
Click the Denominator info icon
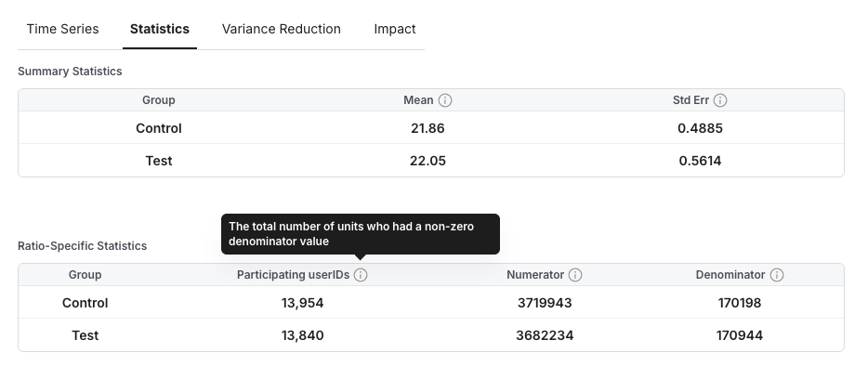(x=777, y=275)
